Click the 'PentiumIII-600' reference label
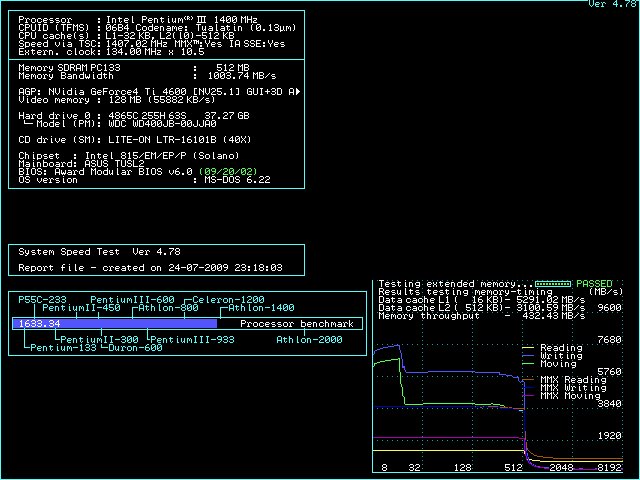 pos(132,300)
